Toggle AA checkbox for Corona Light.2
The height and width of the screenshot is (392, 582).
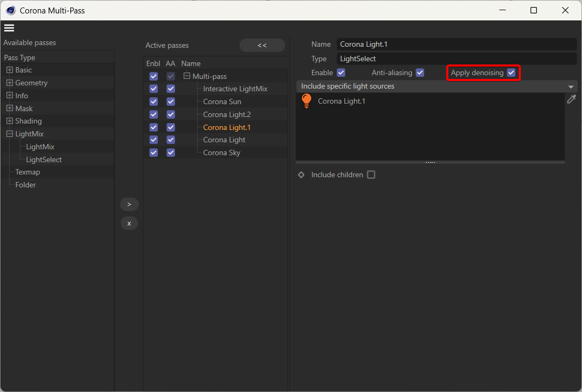(x=171, y=114)
